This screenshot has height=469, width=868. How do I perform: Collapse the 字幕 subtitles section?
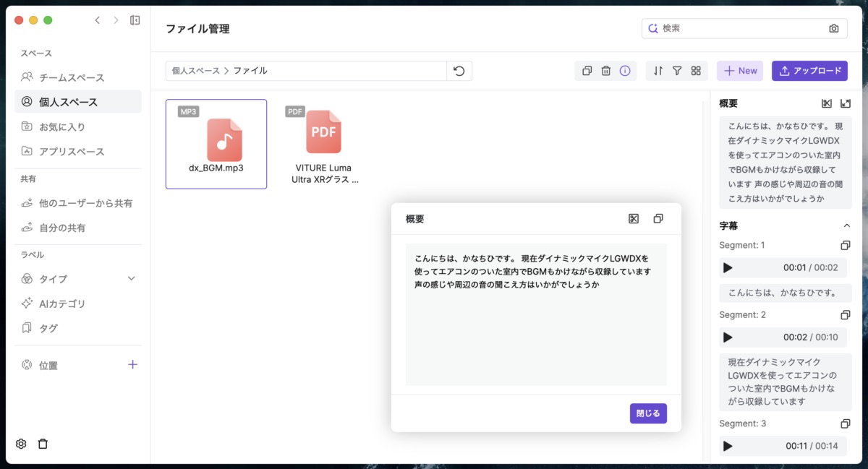(846, 225)
